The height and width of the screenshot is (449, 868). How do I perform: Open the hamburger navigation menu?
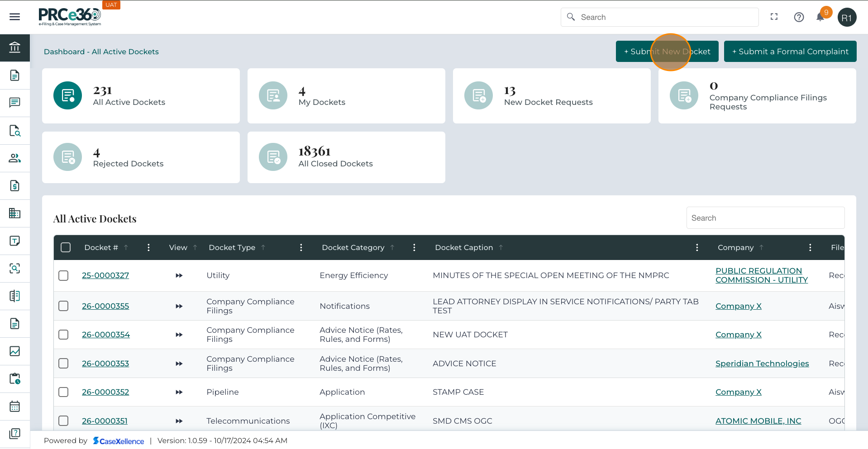pyautogui.click(x=14, y=17)
